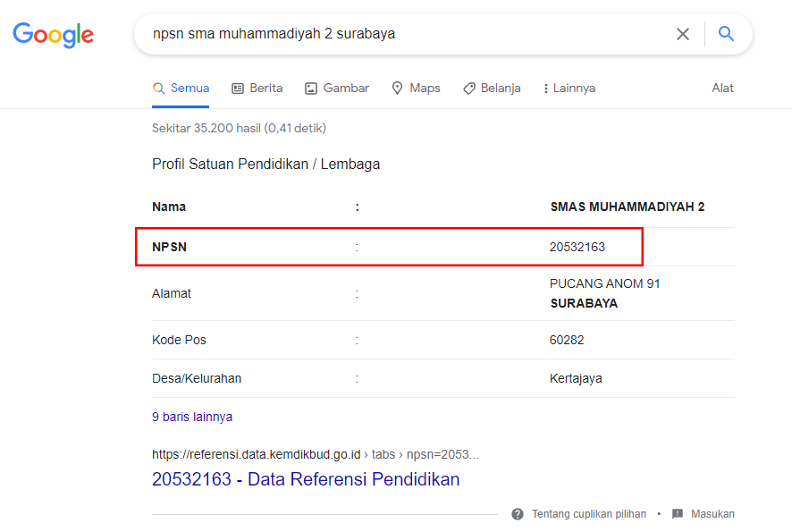Screen dimensions: 792x532
Task: Click the 'Desa/Kelurahan' row label
Action: coord(197,378)
